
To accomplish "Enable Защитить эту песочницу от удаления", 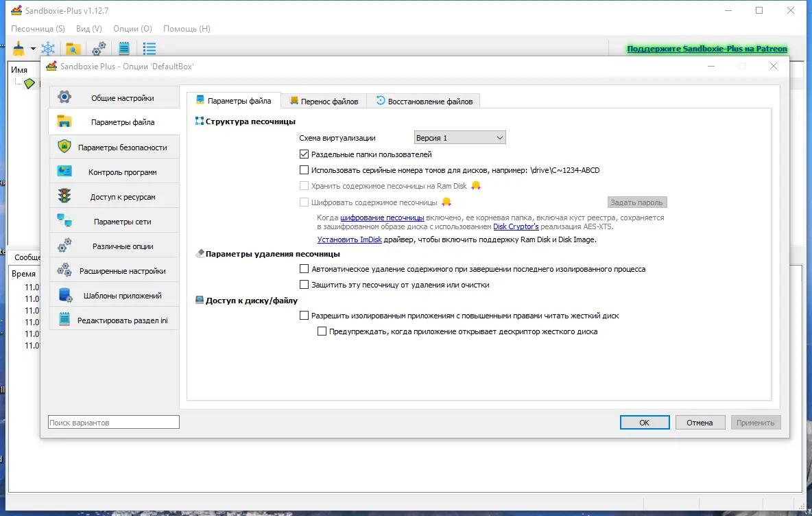I will point(304,285).
